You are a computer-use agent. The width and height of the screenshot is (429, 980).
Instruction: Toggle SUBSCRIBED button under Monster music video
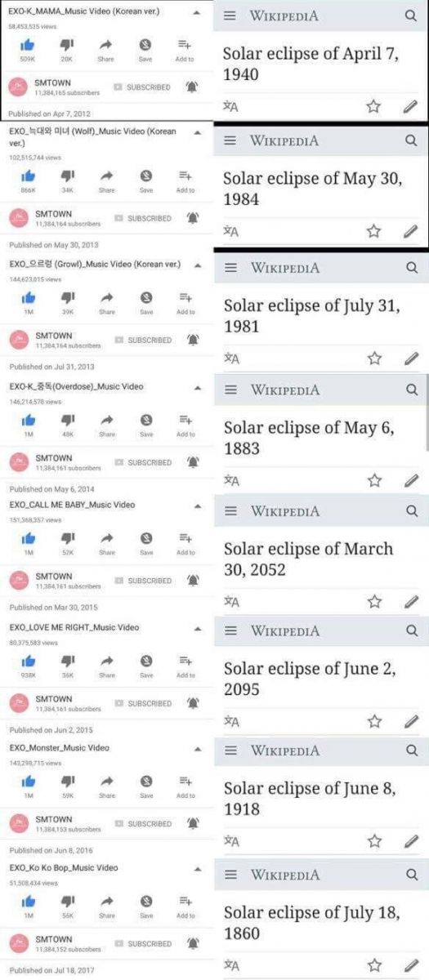(x=143, y=823)
